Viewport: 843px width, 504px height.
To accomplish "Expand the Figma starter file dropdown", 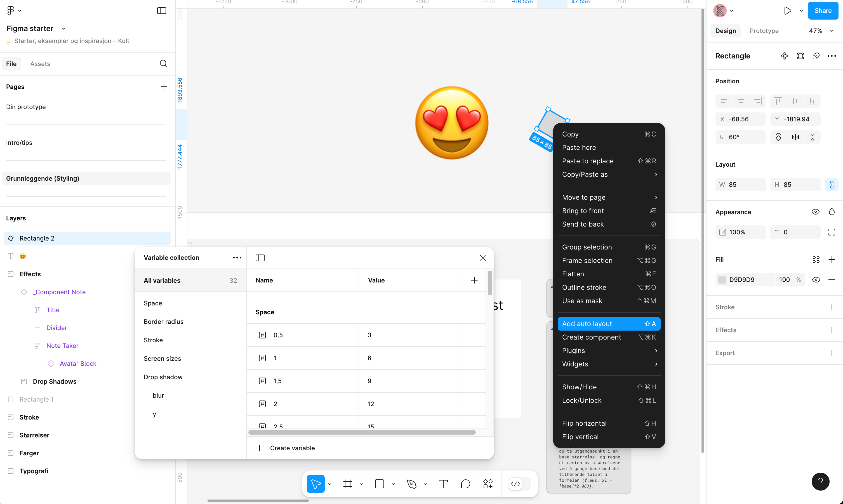I will point(63,29).
